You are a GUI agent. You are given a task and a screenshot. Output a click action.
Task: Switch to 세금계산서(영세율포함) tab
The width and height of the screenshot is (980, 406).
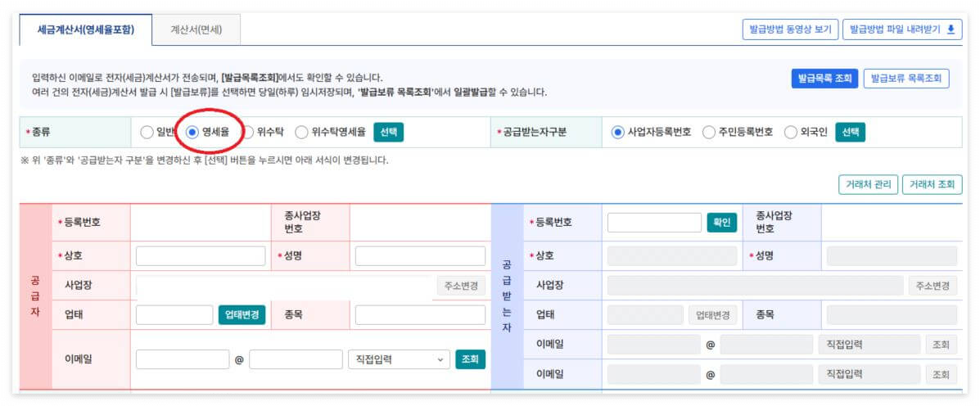pyautogui.click(x=86, y=29)
